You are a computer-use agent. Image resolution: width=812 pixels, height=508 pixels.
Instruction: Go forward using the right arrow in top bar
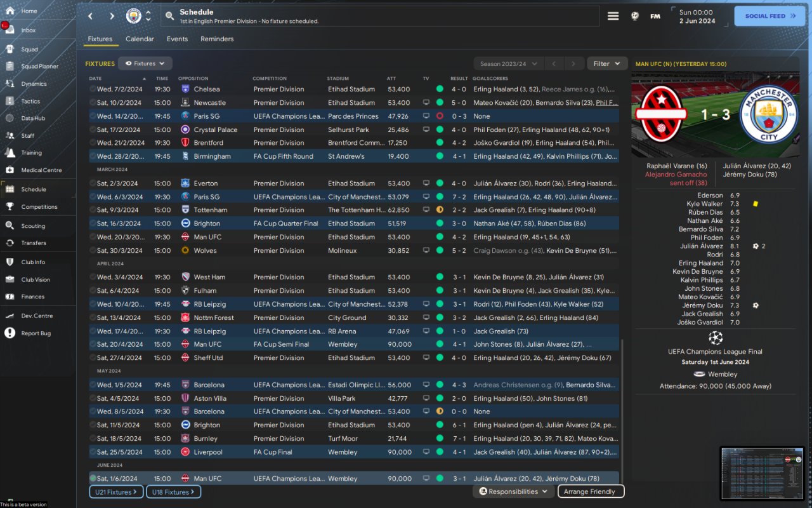(x=112, y=16)
